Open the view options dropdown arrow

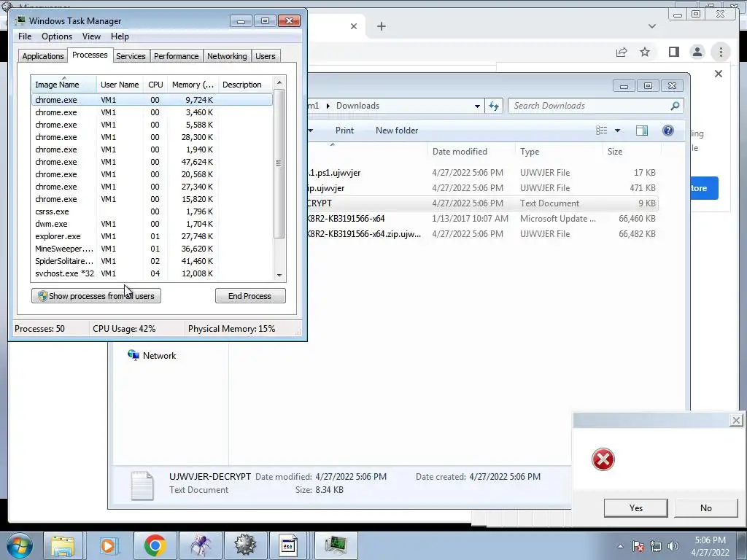point(617,131)
